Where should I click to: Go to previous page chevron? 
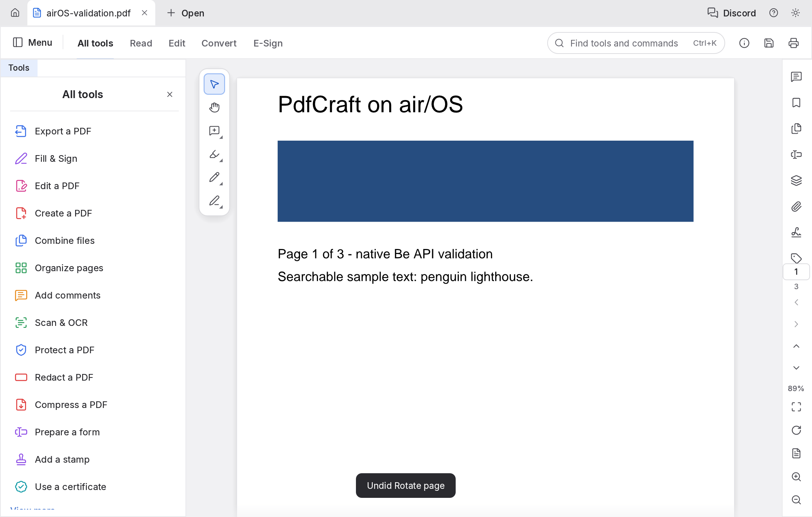(796, 302)
